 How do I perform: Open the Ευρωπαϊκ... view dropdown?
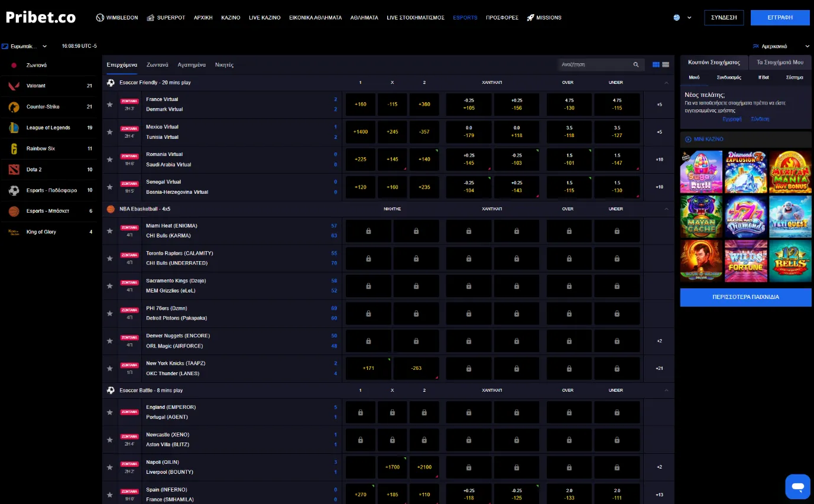point(24,46)
